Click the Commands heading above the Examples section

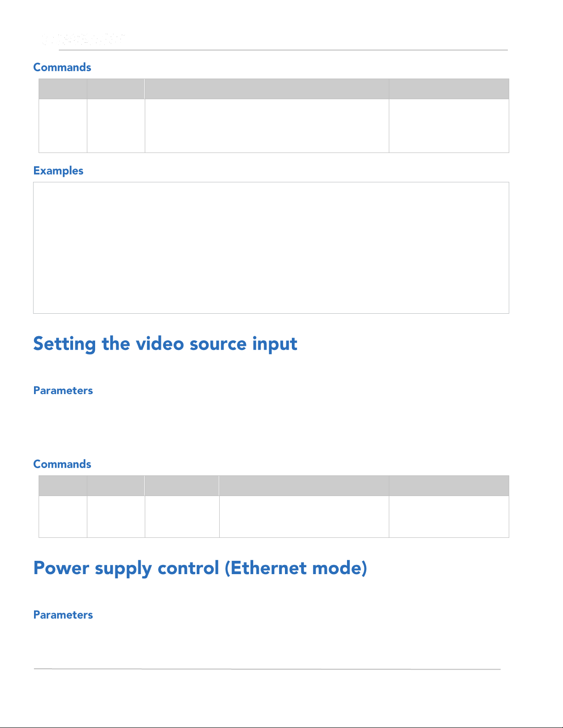click(x=62, y=68)
